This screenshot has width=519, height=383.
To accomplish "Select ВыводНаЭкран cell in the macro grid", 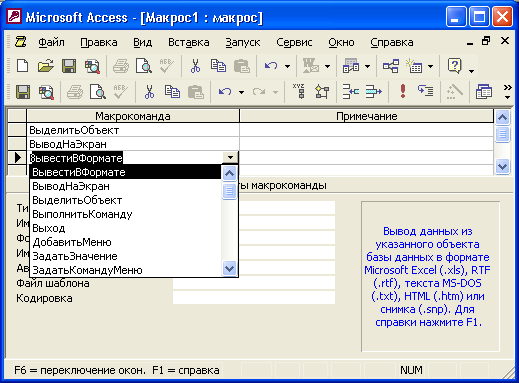I will [x=133, y=144].
